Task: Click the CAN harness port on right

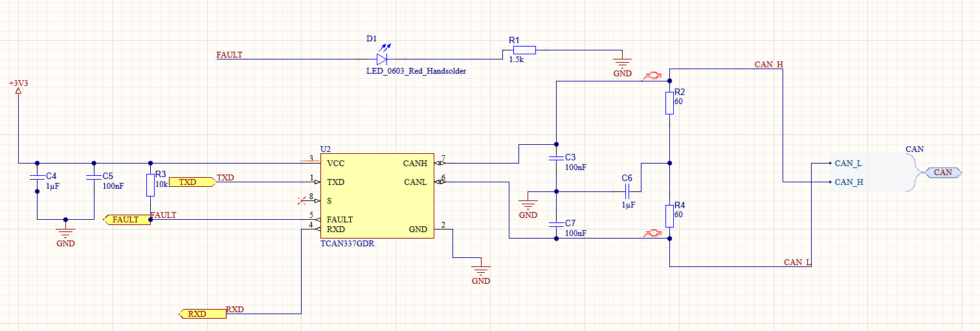Action: (x=943, y=172)
